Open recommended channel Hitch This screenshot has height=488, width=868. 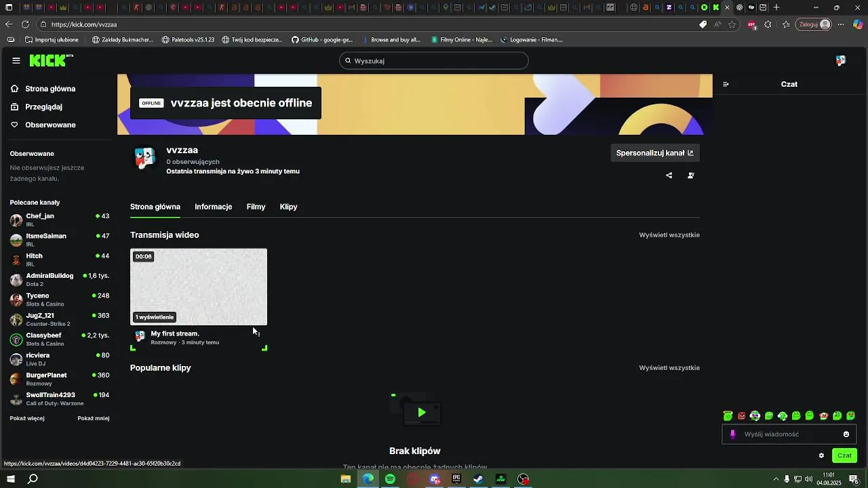tap(60, 260)
